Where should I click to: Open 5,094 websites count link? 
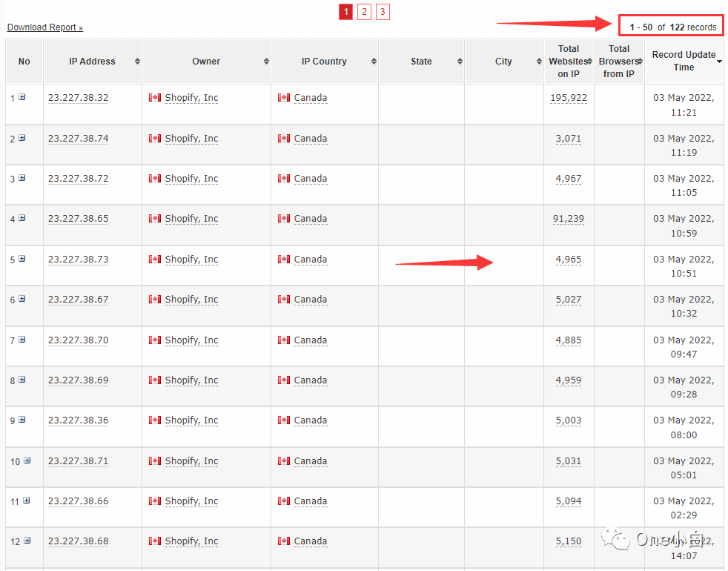569,501
